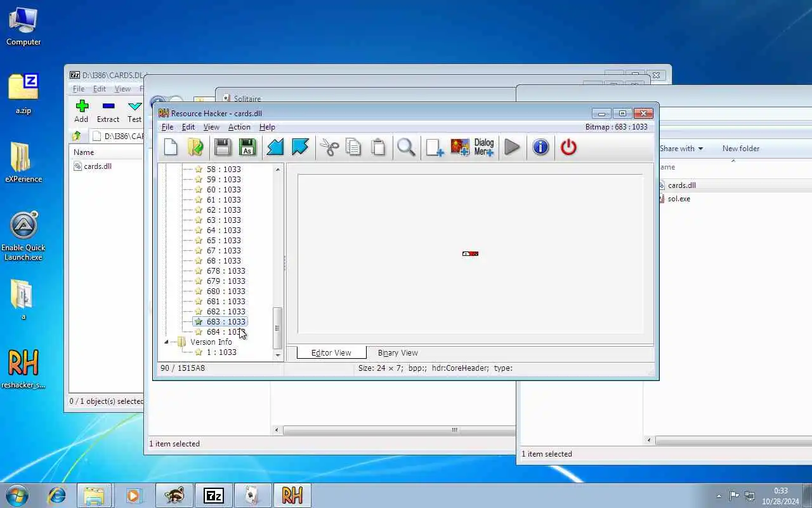Image resolution: width=812 pixels, height=508 pixels.
Task: Open the View menu in Resource Hacker
Action: [211, 127]
